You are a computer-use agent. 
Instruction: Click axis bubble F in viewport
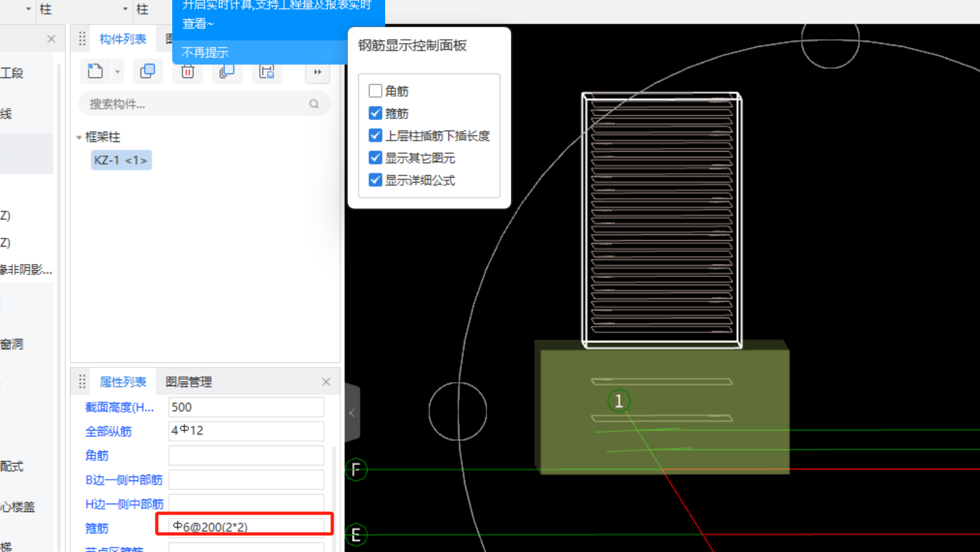(x=355, y=470)
